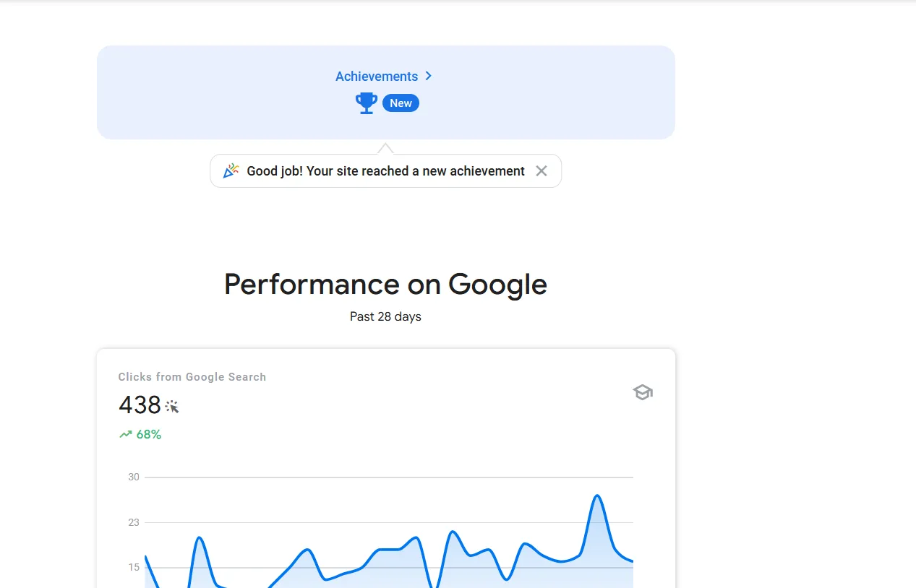The image size is (916, 588).
Task: Open the Achievements link
Action: pyautogui.click(x=376, y=76)
